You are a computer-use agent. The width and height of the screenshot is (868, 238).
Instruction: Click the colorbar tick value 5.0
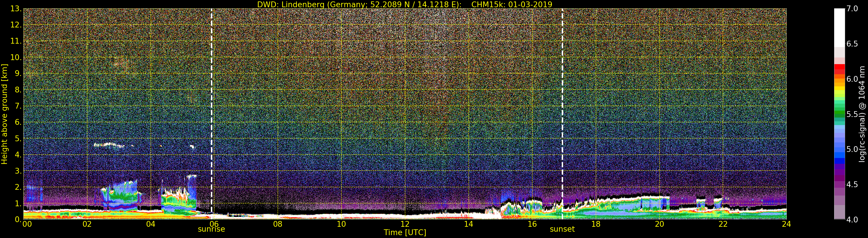pos(852,149)
